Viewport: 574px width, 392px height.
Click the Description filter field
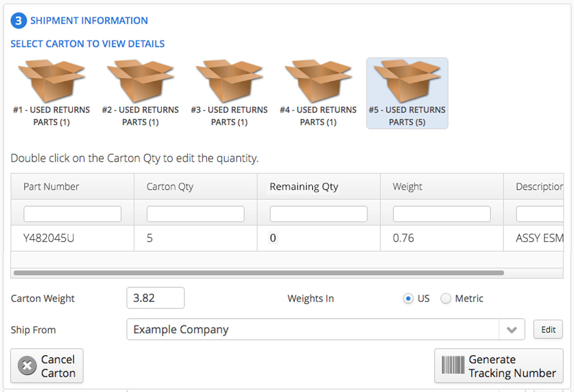pos(540,214)
